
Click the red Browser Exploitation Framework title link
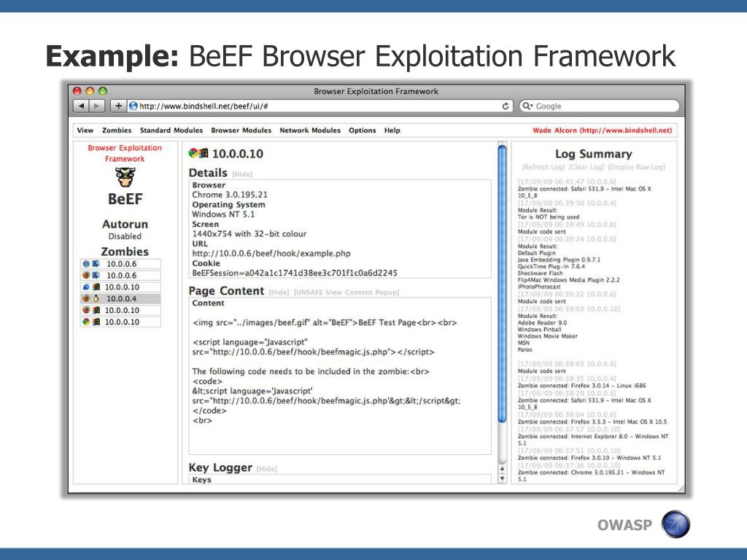click(x=125, y=153)
